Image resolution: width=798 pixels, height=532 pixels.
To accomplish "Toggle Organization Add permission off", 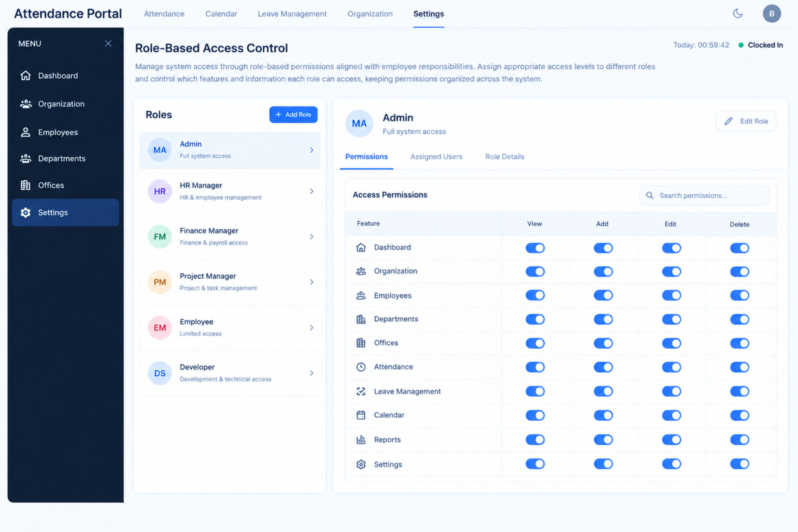I will 603,271.
